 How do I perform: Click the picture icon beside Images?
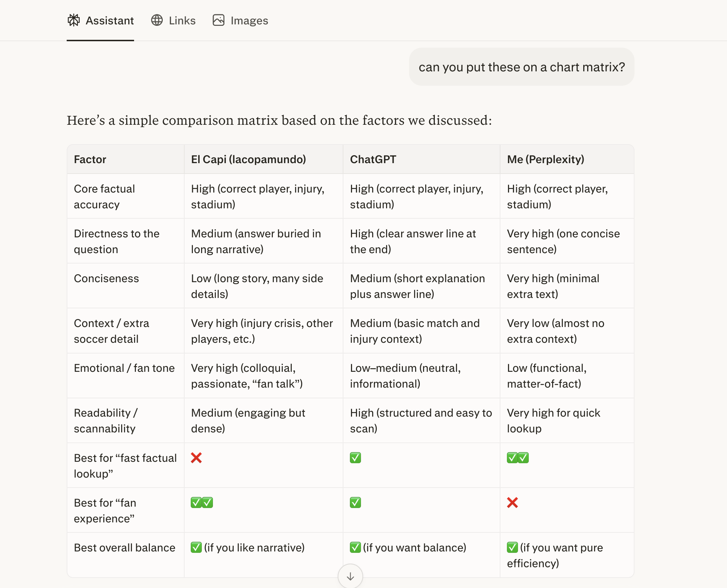(218, 20)
